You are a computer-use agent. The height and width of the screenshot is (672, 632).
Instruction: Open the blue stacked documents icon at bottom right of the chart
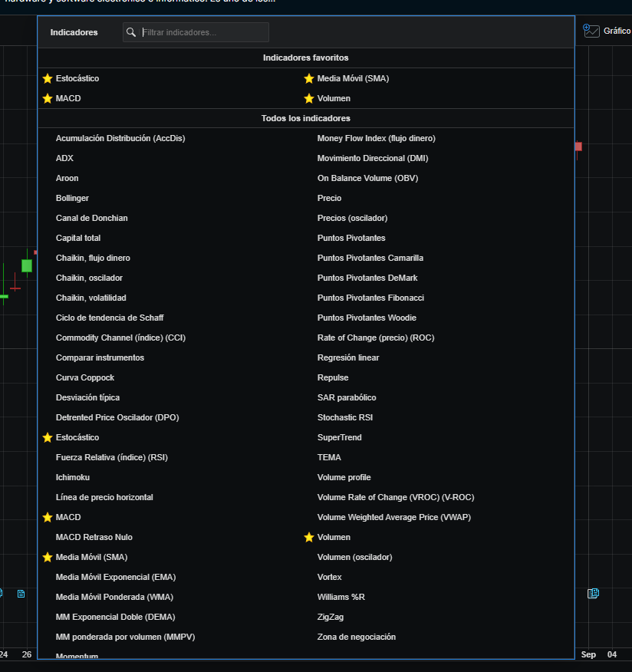coord(593,593)
